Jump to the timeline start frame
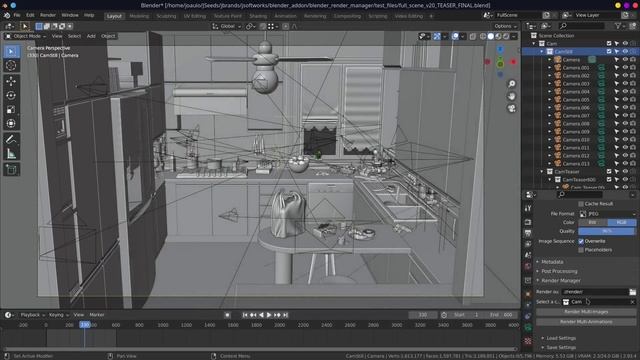The image size is (640, 360). point(245,315)
